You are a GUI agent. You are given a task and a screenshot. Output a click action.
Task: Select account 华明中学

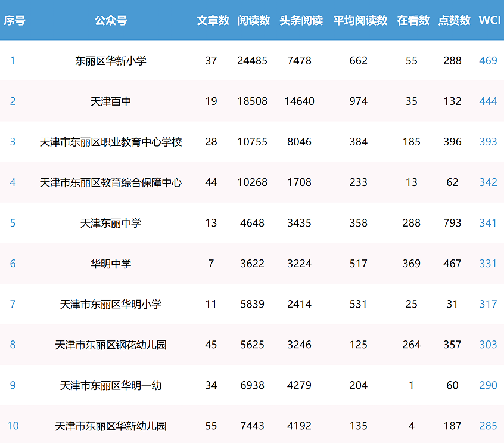coord(111,264)
